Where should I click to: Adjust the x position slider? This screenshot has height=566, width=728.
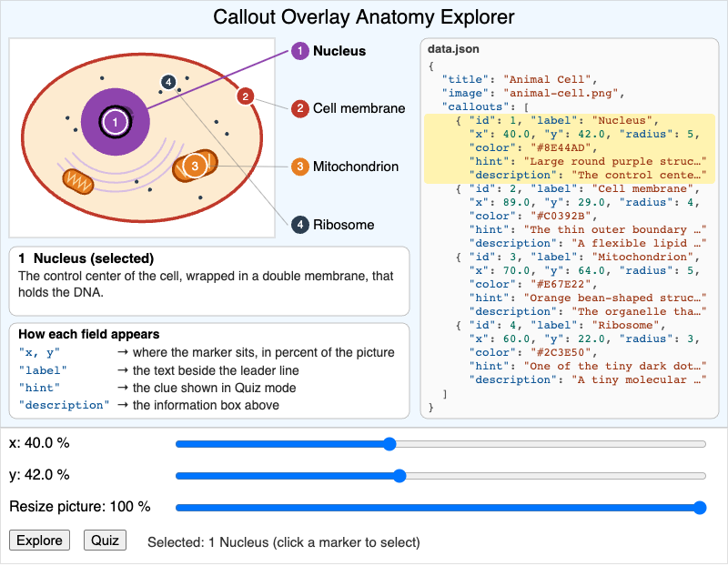tap(440, 444)
